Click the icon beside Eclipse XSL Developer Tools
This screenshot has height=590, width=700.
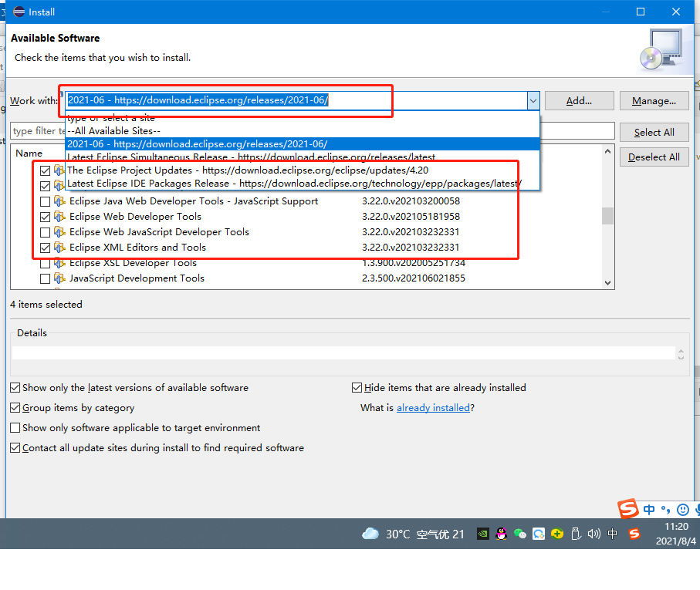click(59, 263)
